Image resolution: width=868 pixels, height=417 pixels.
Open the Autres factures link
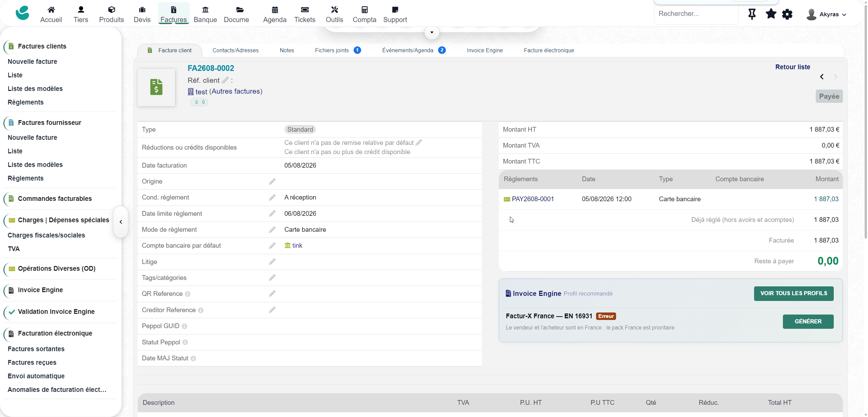pyautogui.click(x=236, y=91)
